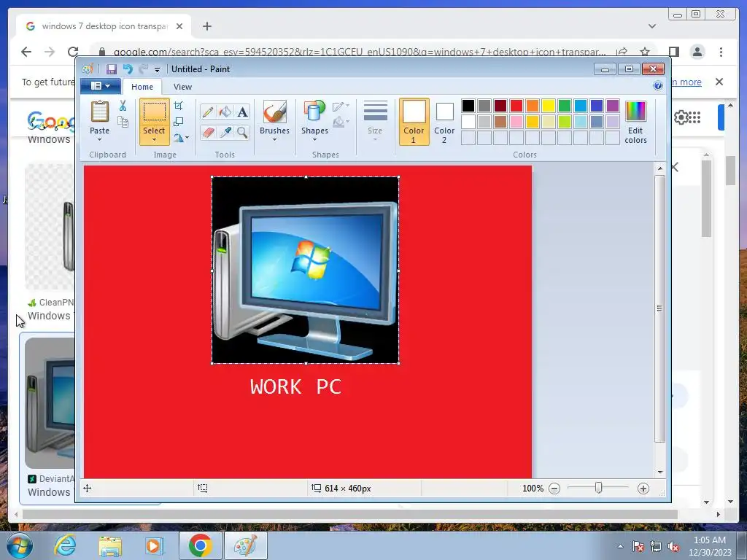
Task: Reload the page in Chrome
Action: pyautogui.click(x=73, y=52)
